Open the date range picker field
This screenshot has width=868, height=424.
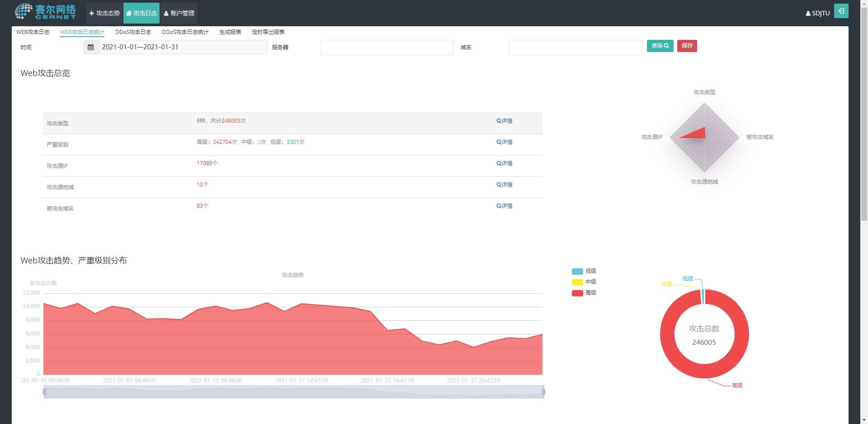(x=183, y=47)
